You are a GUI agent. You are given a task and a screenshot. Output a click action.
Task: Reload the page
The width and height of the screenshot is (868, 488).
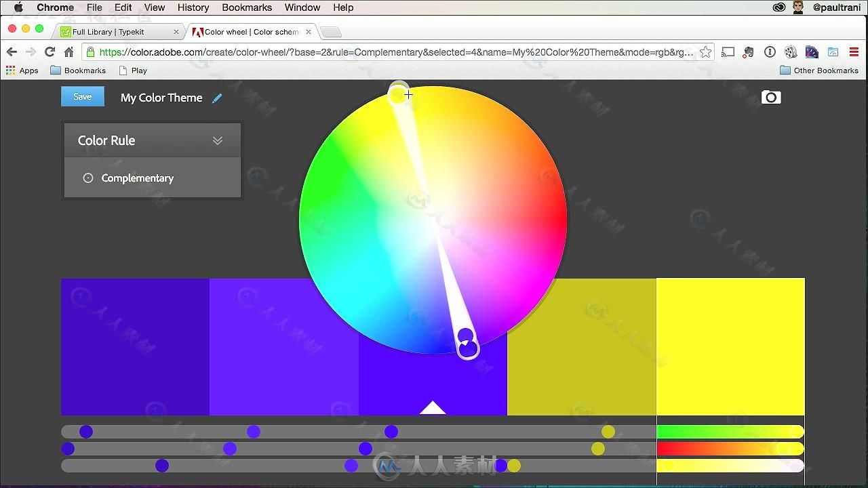click(x=50, y=52)
